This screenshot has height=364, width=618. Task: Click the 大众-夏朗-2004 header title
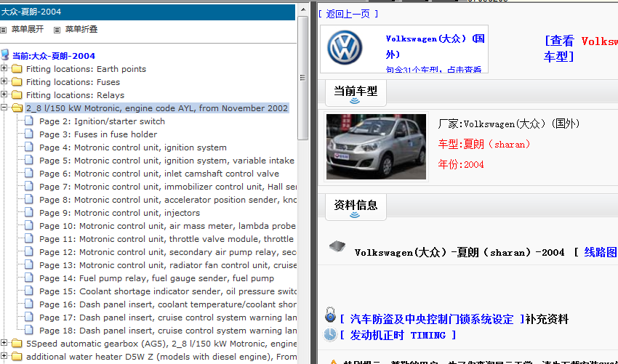click(x=31, y=12)
